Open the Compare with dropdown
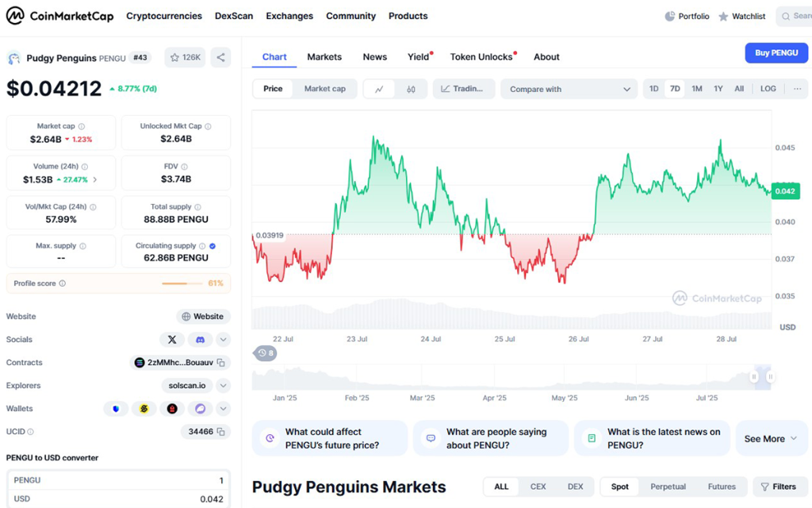812x508 pixels. [x=569, y=89]
